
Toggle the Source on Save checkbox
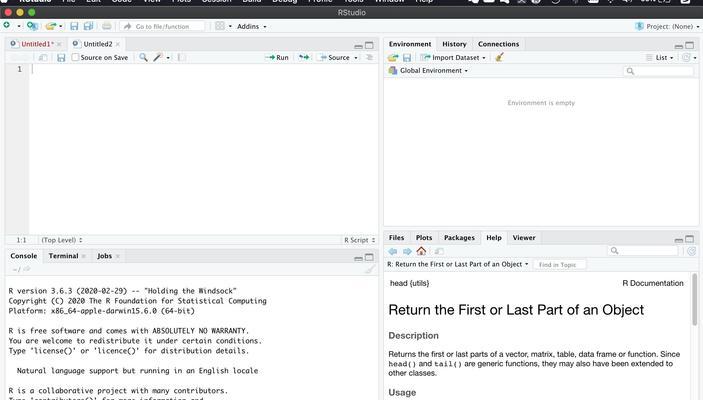[75, 57]
